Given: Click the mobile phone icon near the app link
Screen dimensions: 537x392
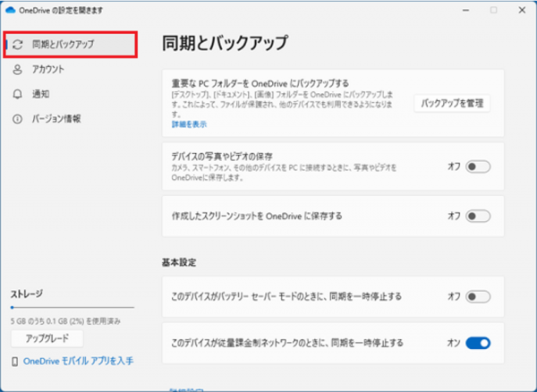Looking at the screenshot, I should tap(14, 361).
